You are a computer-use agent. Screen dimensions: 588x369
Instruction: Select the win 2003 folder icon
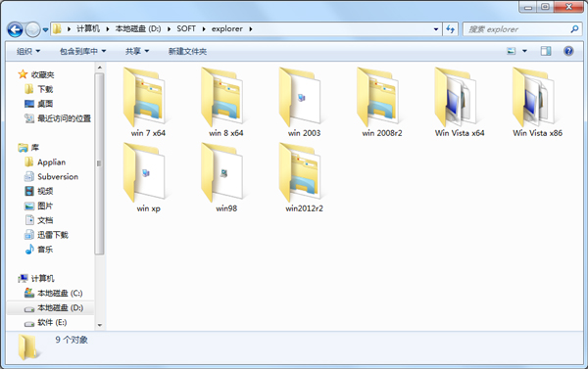pos(301,97)
